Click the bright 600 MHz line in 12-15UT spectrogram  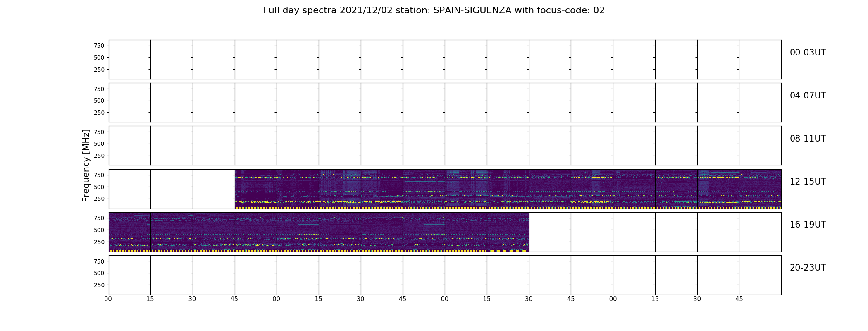tap(424, 182)
